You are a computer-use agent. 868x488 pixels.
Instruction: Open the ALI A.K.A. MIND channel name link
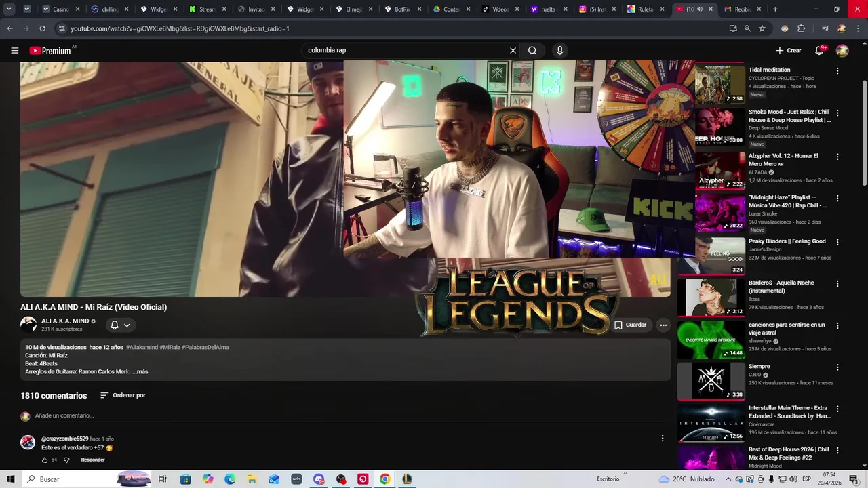pos(65,321)
